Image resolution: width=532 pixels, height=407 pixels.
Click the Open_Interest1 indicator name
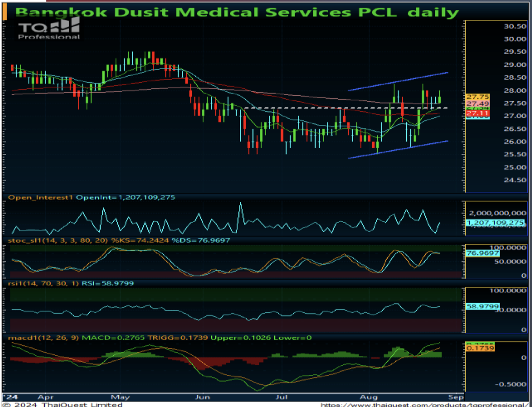click(x=41, y=197)
